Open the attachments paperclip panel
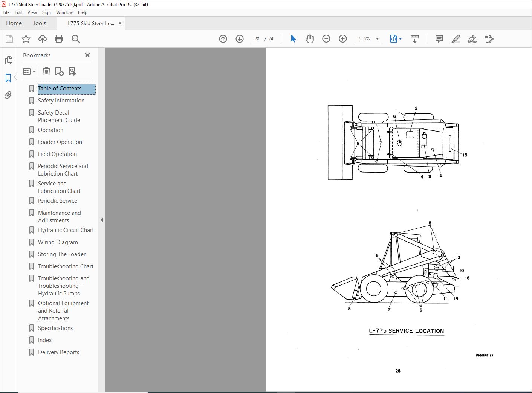 pyautogui.click(x=8, y=95)
